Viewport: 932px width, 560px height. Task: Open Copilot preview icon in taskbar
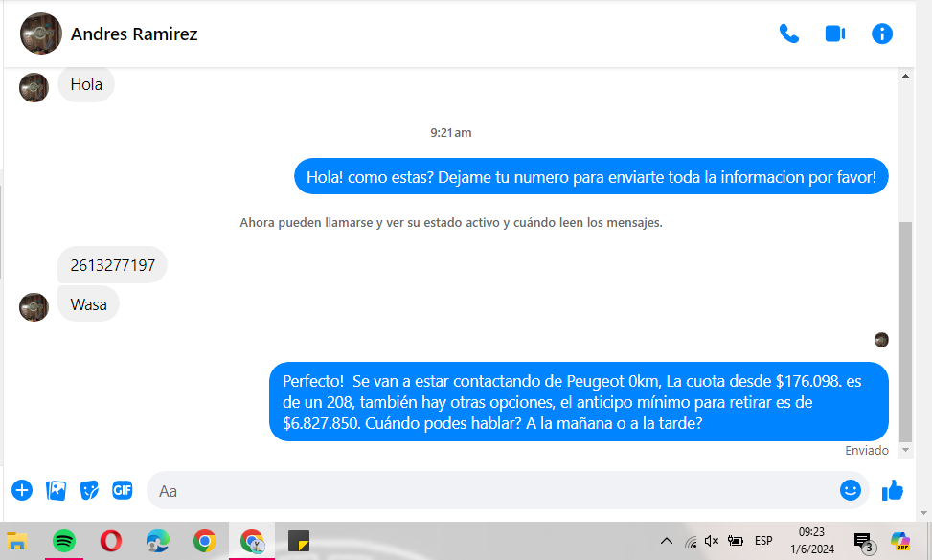900,541
